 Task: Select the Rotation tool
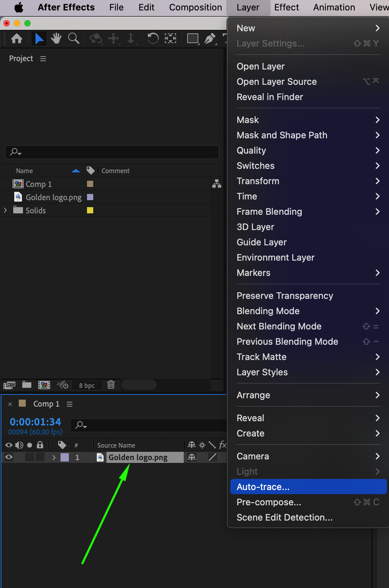click(153, 38)
